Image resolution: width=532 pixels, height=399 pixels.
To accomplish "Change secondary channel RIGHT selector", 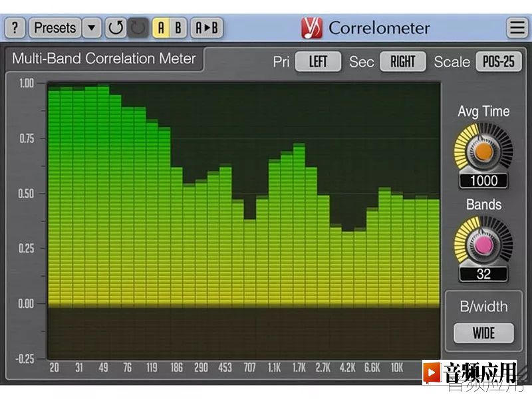I will click(403, 61).
